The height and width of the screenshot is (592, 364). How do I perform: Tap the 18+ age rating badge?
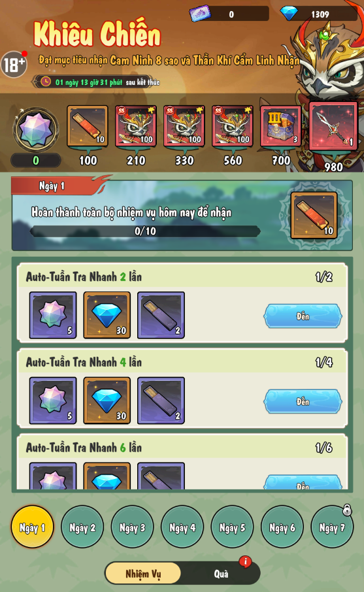coord(14,64)
